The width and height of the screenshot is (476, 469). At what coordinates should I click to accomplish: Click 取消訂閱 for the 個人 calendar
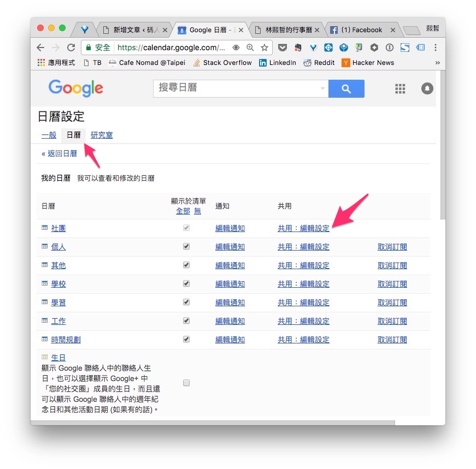pyautogui.click(x=392, y=247)
